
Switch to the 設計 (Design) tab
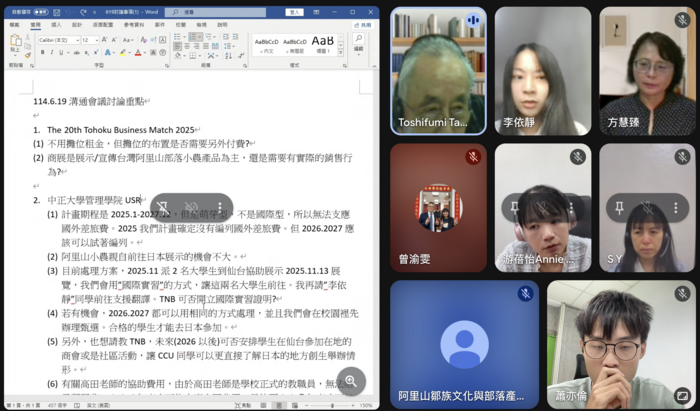coord(77,25)
